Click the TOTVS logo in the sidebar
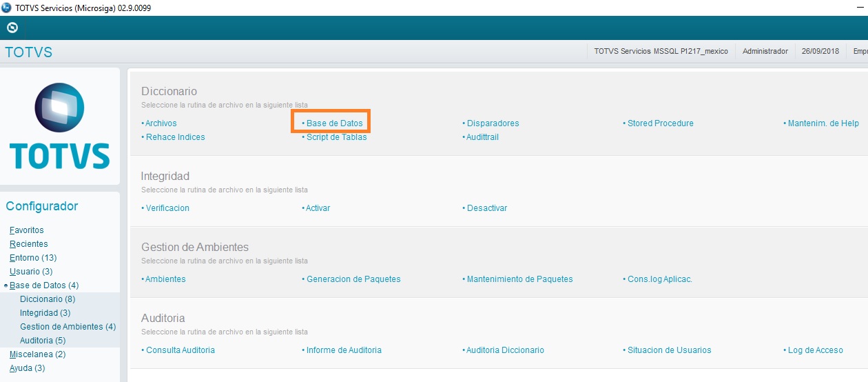868x382 pixels. coord(60,126)
